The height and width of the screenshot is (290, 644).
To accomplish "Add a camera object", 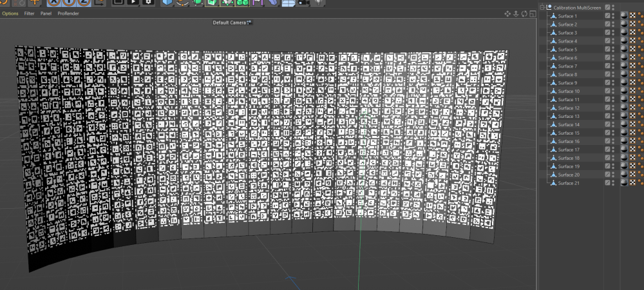I will [x=303, y=2].
